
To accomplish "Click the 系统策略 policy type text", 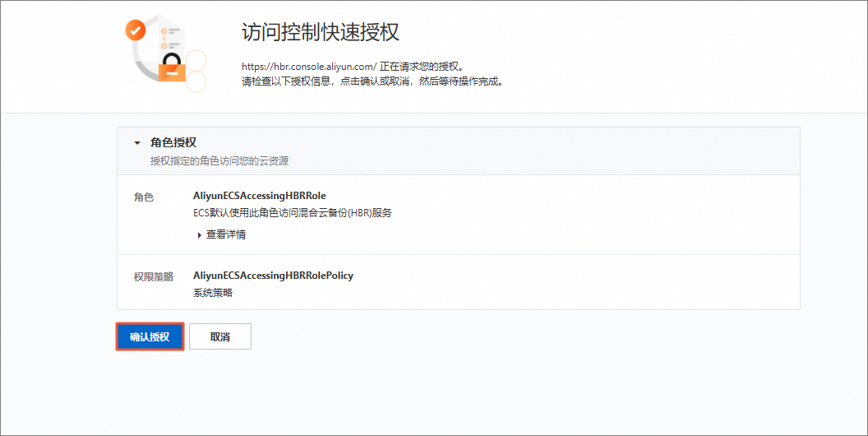I will [213, 293].
